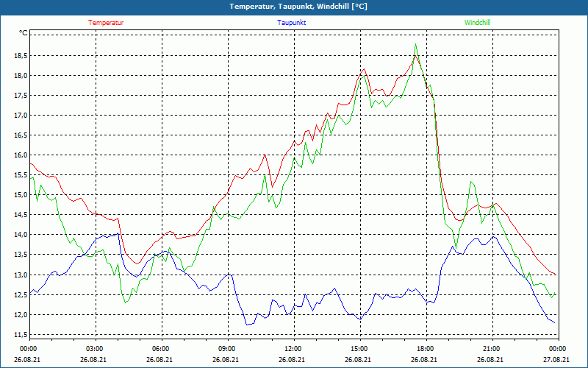The width and height of the screenshot is (588, 368).
Task: Click the 14,5 y-axis value
Action: click(21, 215)
